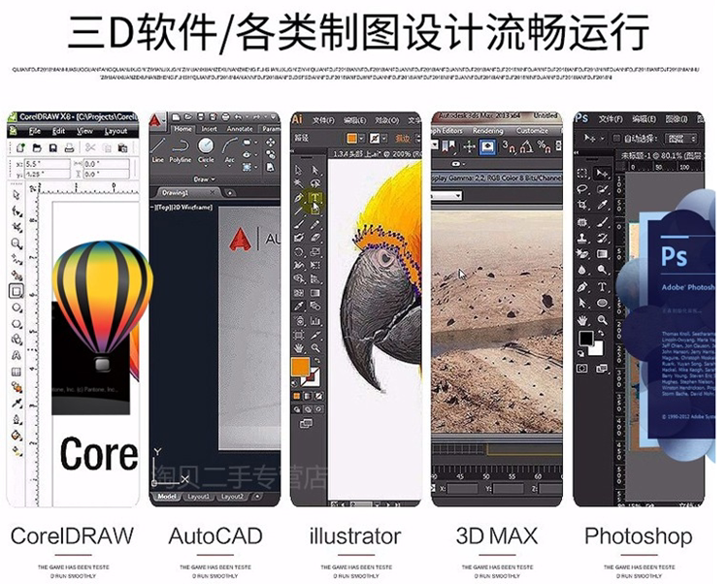
Task: Select the Type tool in Illustrator
Action: [315, 198]
